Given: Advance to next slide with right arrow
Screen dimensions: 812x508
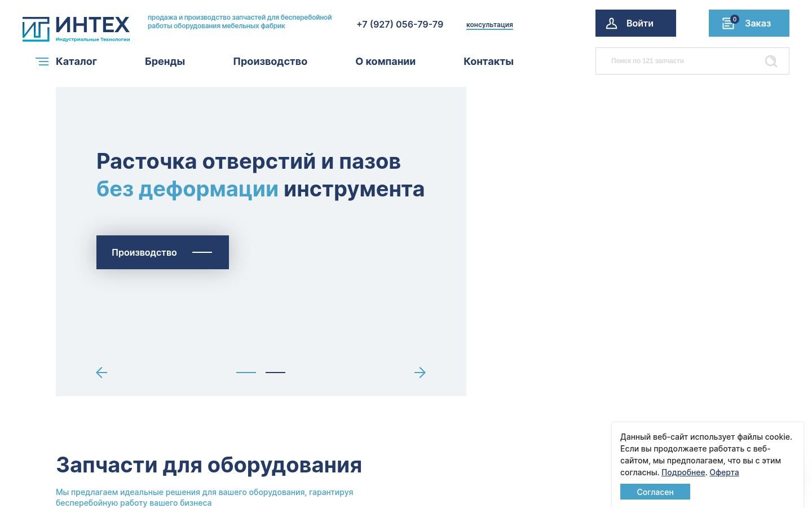Looking at the screenshot, I should (x=420, y=373).
